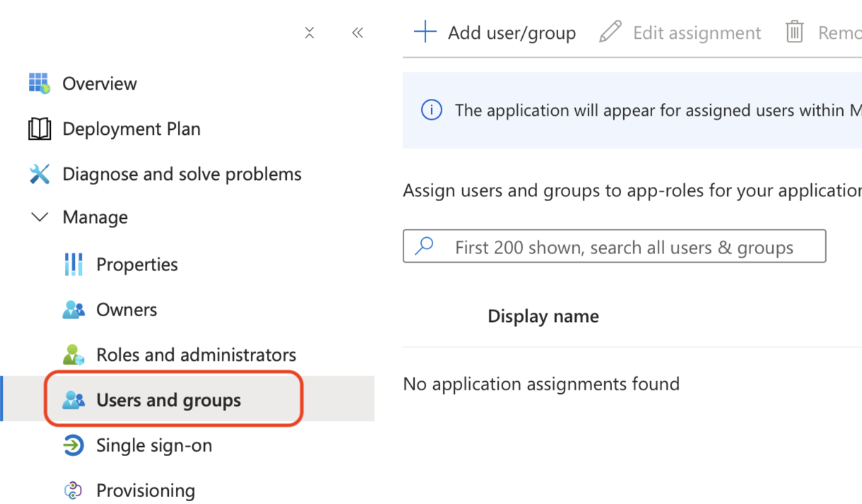Viewport: 862px width, 504px height.
Task: Click the Remove trash icon
Action: tap(794, 32)
